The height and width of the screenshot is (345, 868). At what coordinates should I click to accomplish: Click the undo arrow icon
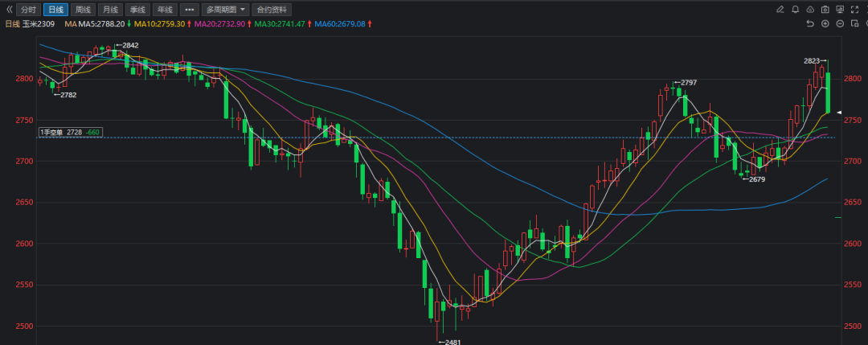point(810,23)
